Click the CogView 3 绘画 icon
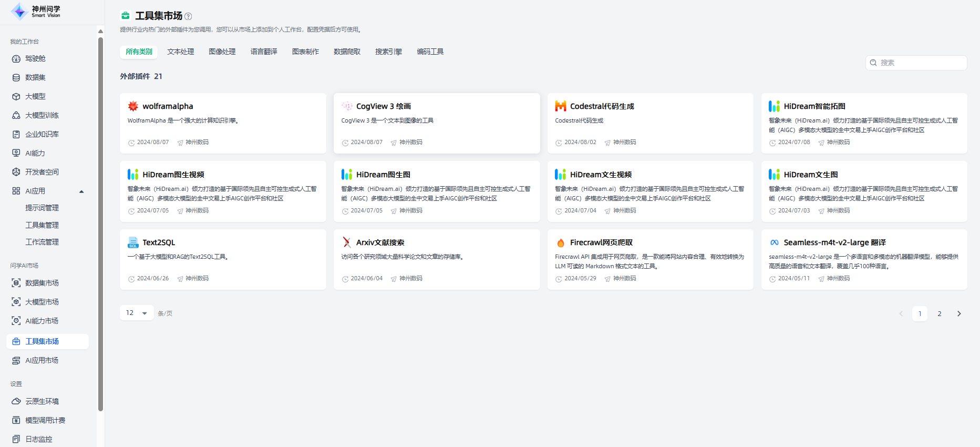This screenshot has width=980, height=447. click(347, 106)
